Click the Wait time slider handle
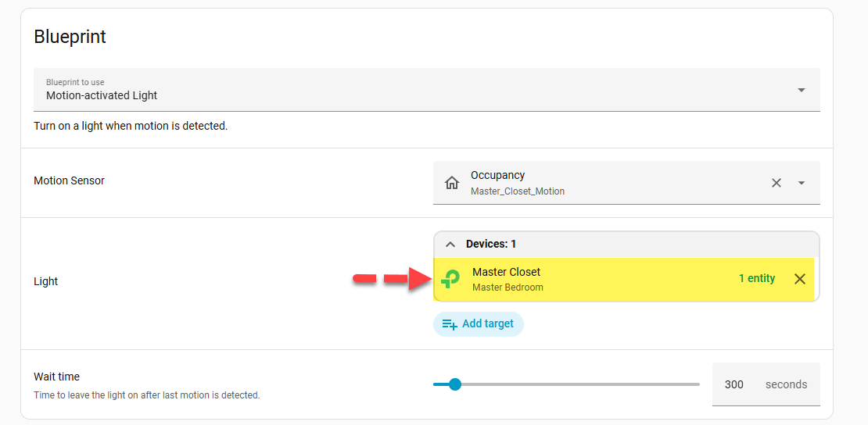 tap(455, 384)
